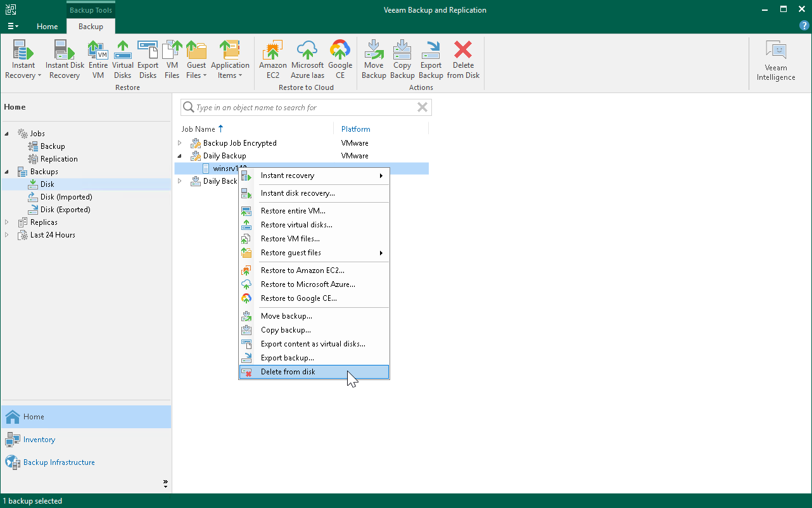812x508 pixels.
Task: Click Move Backup ribbon icon
Action: pos(374,60)
